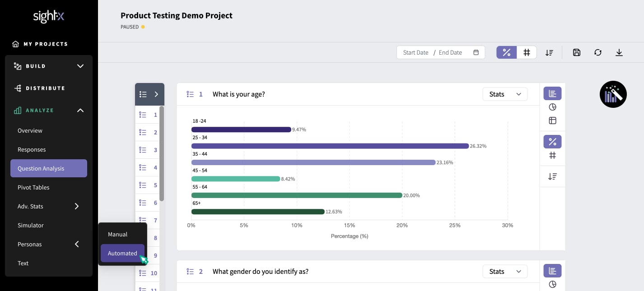The width and height of the screenshot is (644, 291).
Task: Select Automated in the Personas submenu
Action: tap(122, 253)
